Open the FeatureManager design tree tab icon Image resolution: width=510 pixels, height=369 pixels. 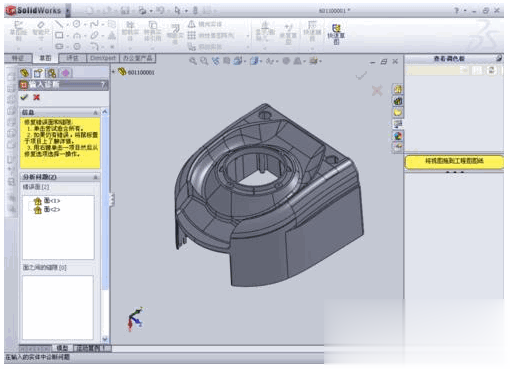point(25,73)
